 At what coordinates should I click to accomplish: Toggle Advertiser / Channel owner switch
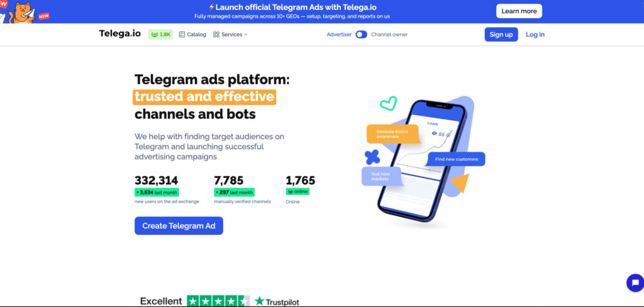tap(362, 35)
